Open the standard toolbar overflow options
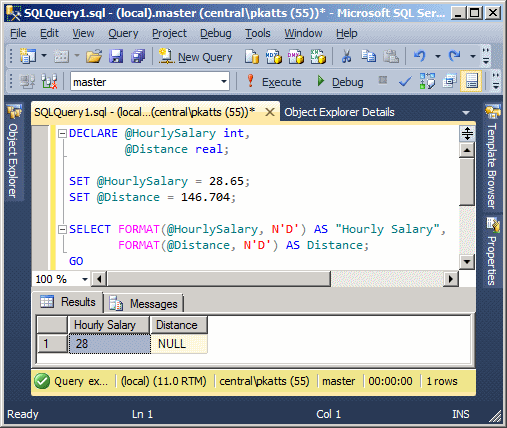This screenshot has width=507, height=428. pyautogui.click(x=486, y=56)
